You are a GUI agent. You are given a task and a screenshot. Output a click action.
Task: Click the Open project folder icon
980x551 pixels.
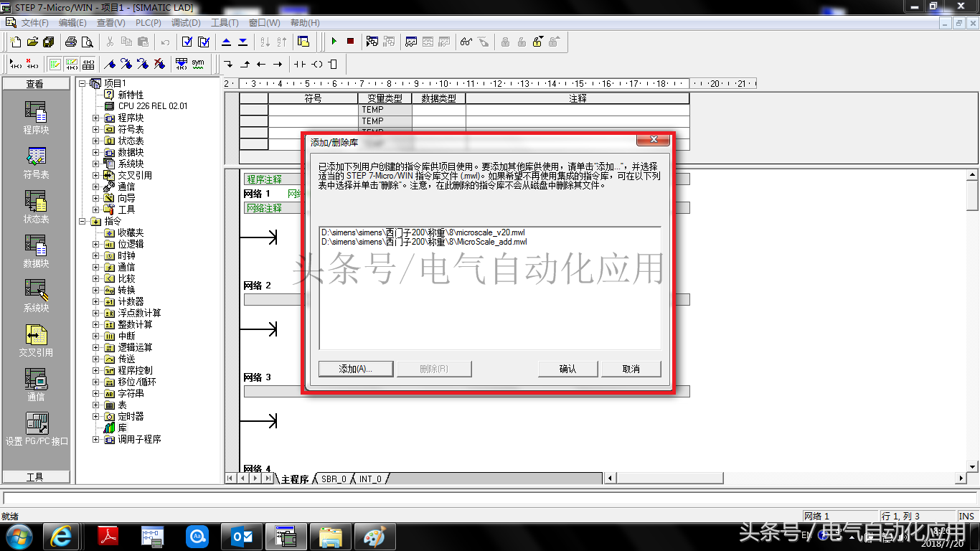pyautogui.click(x=32, y=42)
